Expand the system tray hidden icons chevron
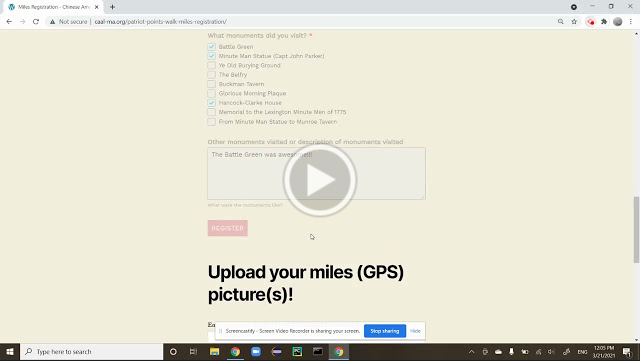Image resolution: width=640 pixels, height=361 pixels. pyautogui.click(x=471, y=352)
